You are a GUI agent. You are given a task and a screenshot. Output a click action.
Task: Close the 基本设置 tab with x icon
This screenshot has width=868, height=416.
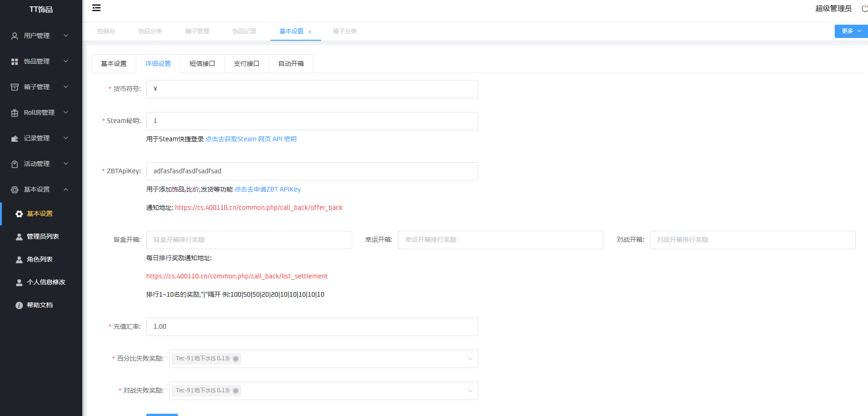point(310,32)
